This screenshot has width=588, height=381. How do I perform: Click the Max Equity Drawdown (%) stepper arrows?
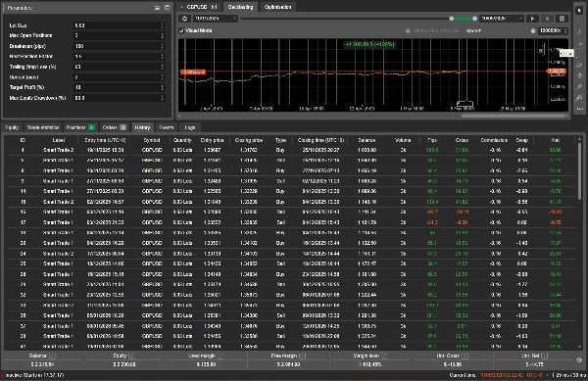point(162,98)
